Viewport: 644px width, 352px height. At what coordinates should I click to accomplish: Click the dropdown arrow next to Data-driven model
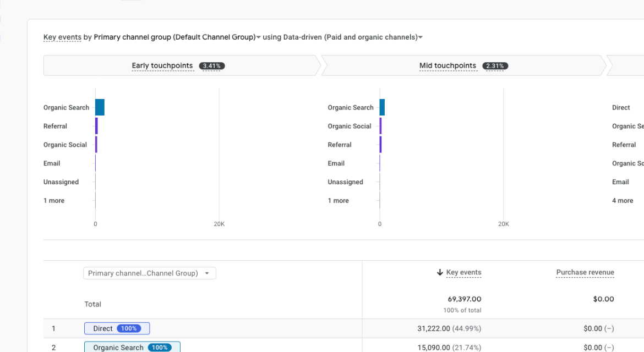pyautogui.click(x=420, y=37)
